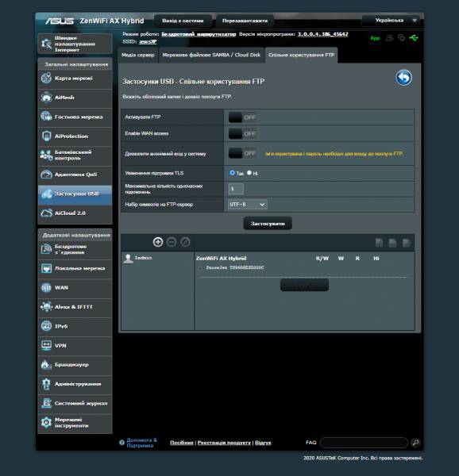Click the maximum simultaneous connections field
459x476 pixels.
236,189
